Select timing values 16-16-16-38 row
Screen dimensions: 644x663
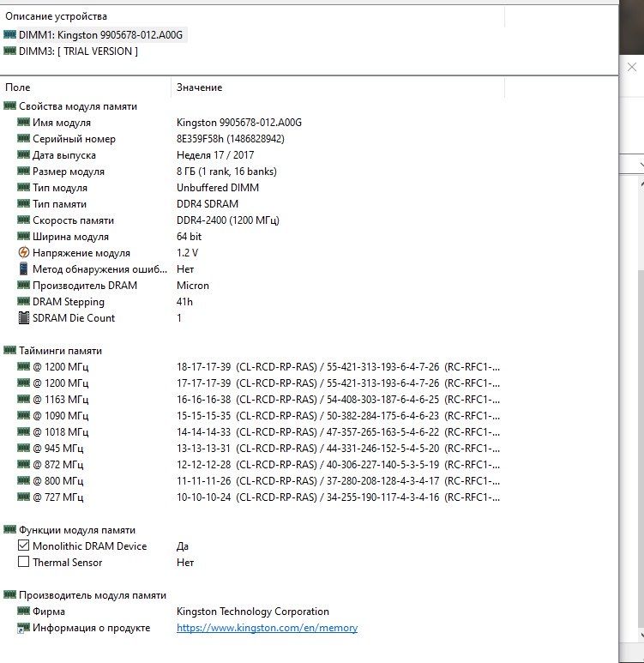click(338, 399)
